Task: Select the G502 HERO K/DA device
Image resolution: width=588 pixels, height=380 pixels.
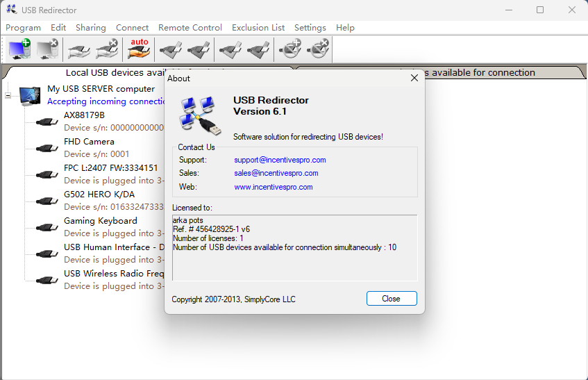Action: 99,195
